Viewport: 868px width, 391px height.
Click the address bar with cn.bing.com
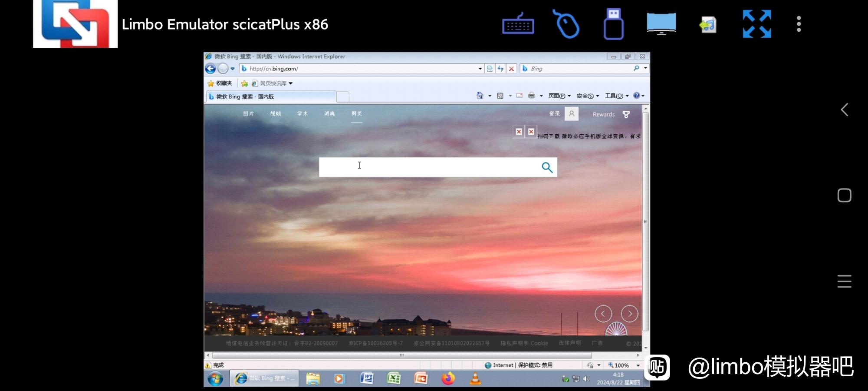360,69
